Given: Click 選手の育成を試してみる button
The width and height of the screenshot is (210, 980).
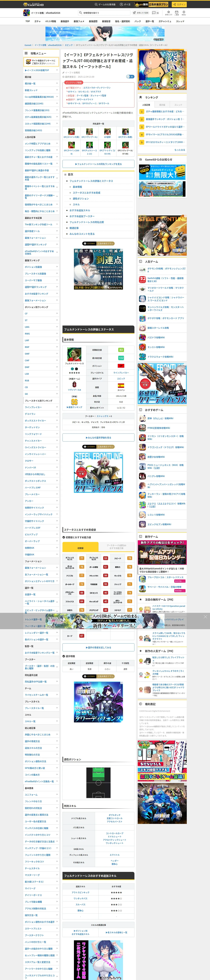Looking at the screenshot, I should click(98, 647).
